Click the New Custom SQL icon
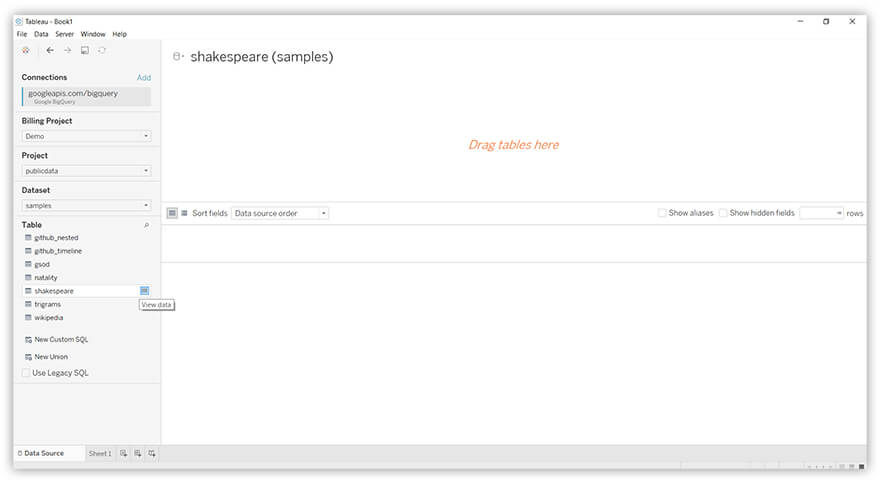The height and width of the screenshot is (484, 880). 28,340
